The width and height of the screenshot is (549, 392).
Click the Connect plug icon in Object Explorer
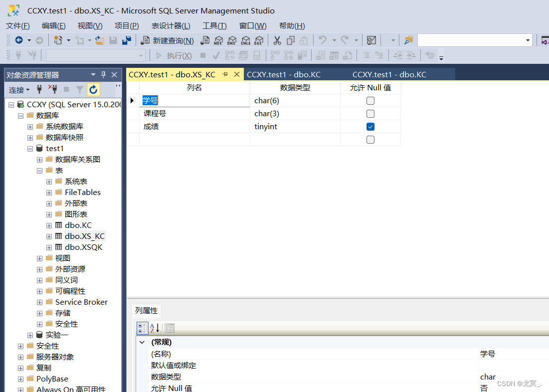coord(39,90)
